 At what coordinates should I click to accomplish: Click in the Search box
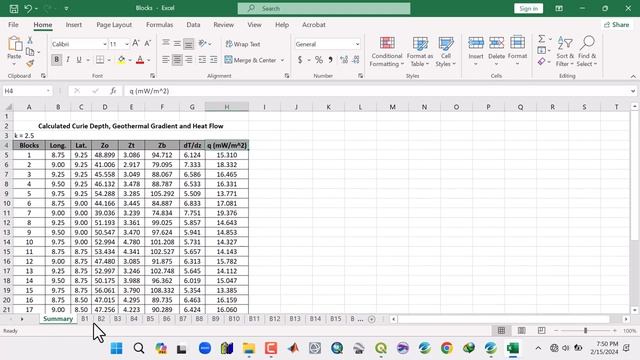[324, 9]
